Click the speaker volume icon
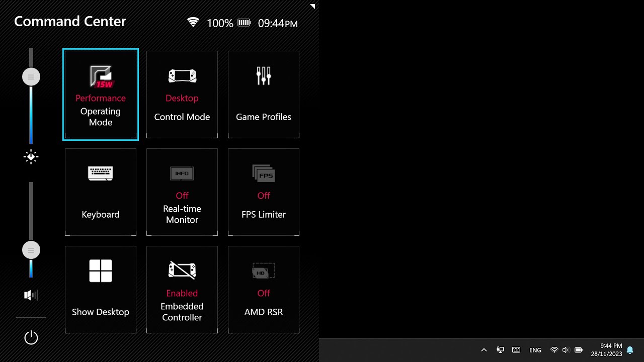644x362 pixels. [x=31, y=295]
